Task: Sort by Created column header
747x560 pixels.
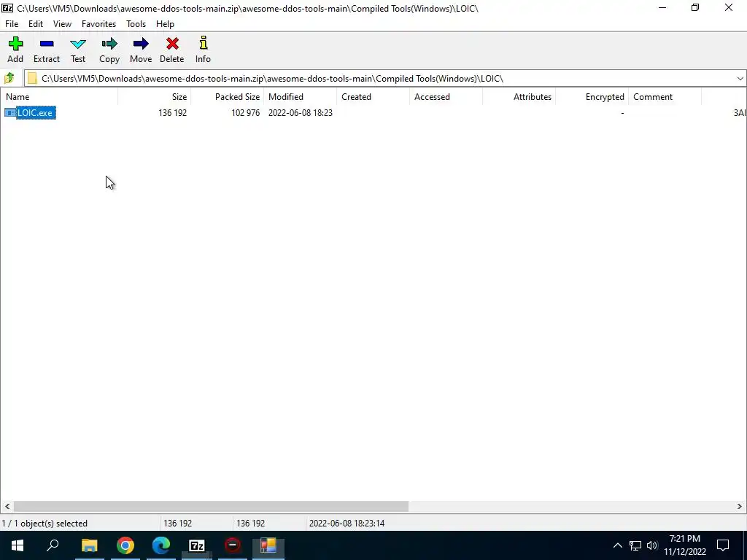Action: 373,97
